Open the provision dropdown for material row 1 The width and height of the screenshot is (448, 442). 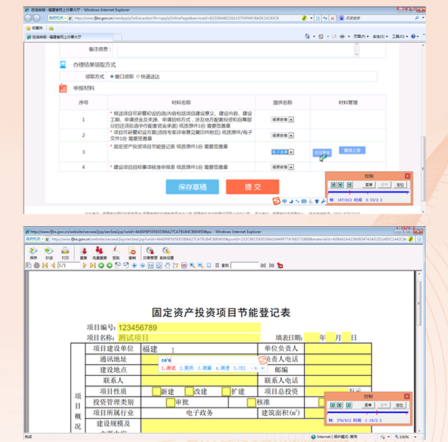click(282, 119)
